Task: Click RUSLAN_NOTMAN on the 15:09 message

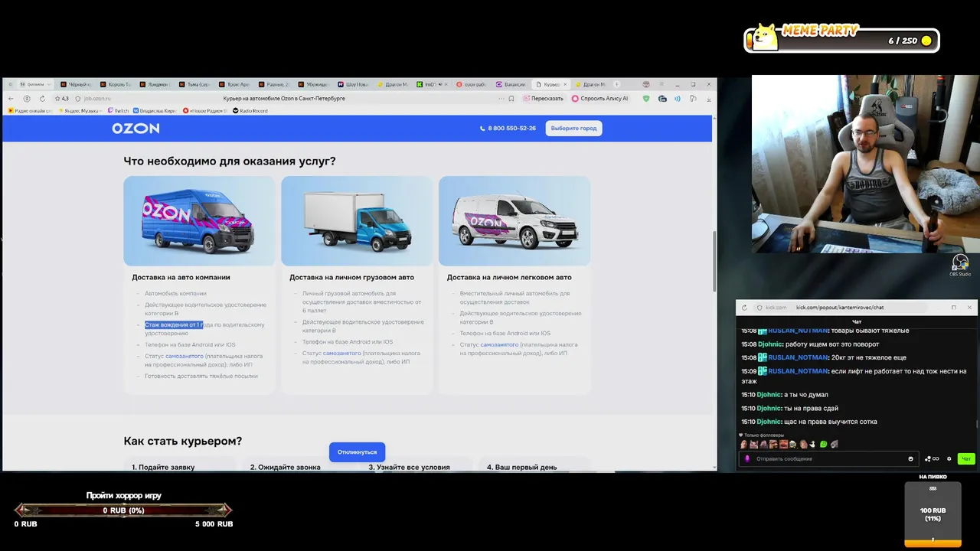Action: coord(798,371)
